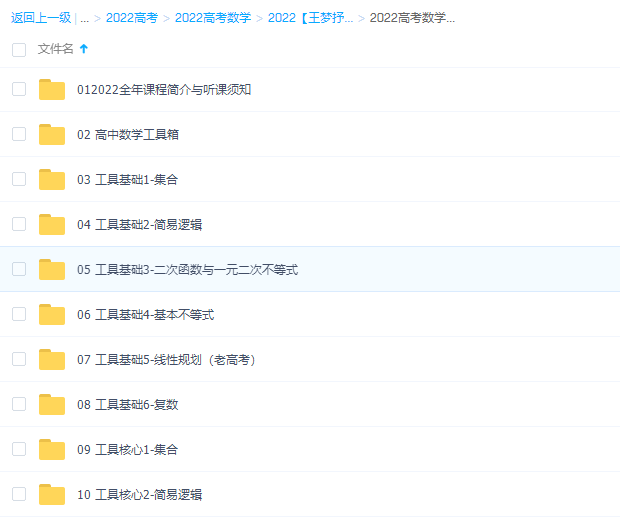Click the folder icon for 03 工具基础1-集合
Viewport: 620px width, 529px height.
click(51, 180)
